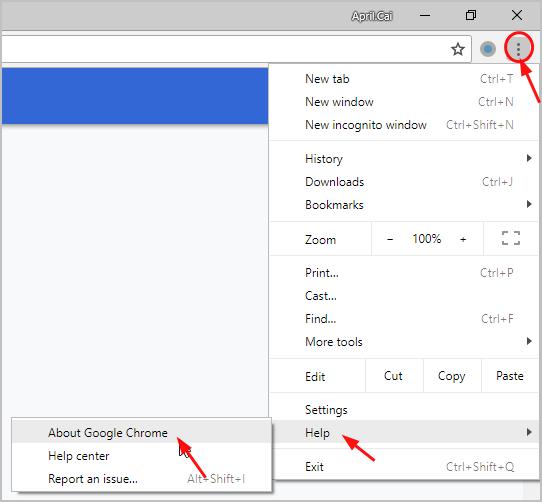This screenshot has height=502, width=542.
Task: Select Cast... menu item
Action: pos(404,296)
